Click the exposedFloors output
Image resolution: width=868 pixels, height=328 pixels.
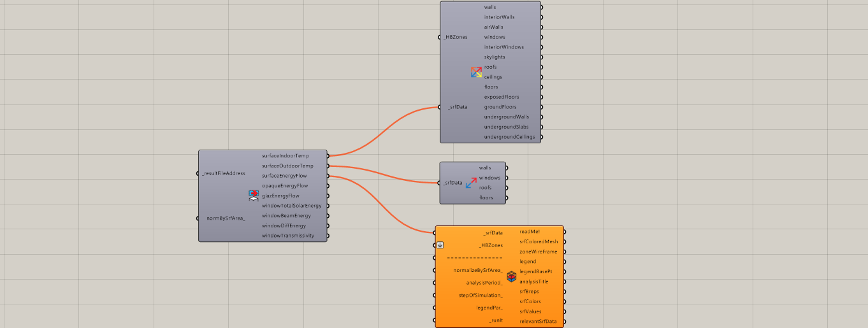point(501,97)
